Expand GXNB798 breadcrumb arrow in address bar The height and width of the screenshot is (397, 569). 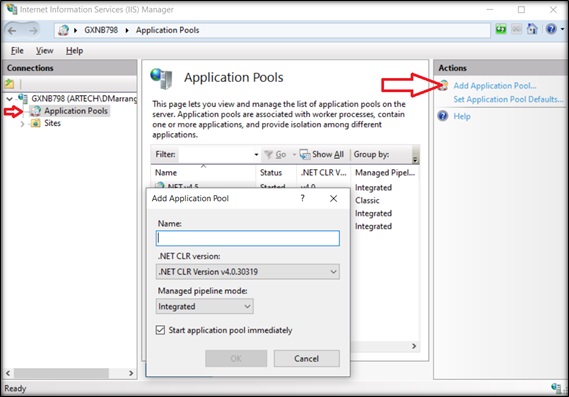coord(127,30)
